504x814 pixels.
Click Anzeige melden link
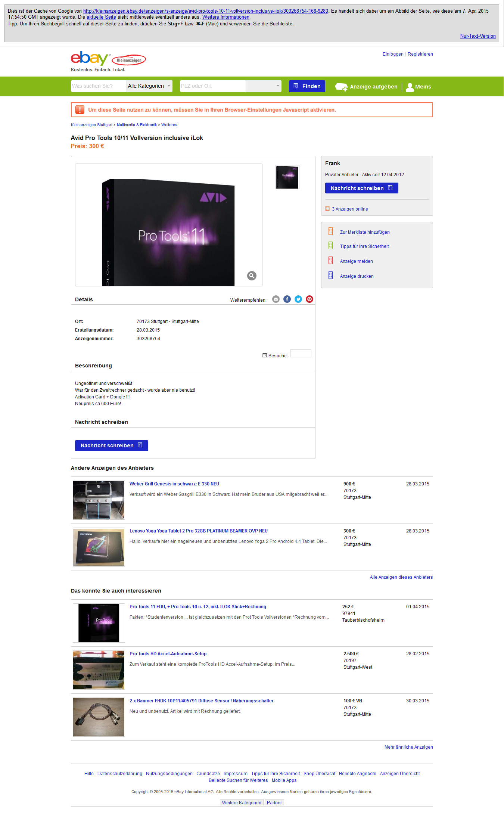click(x=357, y=261)
